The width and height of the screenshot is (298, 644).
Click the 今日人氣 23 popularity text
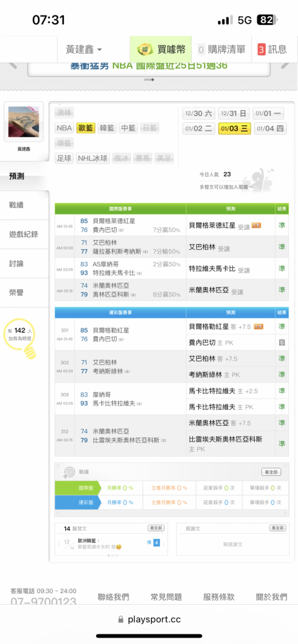coord(215,174)
